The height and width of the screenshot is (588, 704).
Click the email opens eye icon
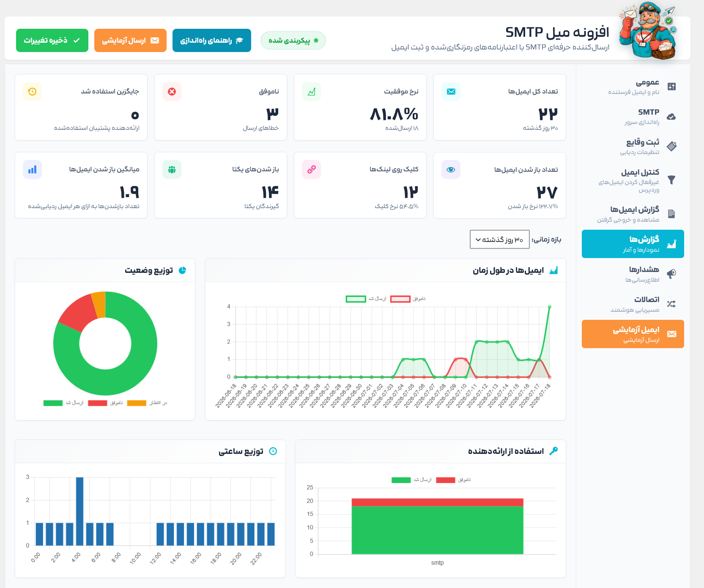pos(451,170)
